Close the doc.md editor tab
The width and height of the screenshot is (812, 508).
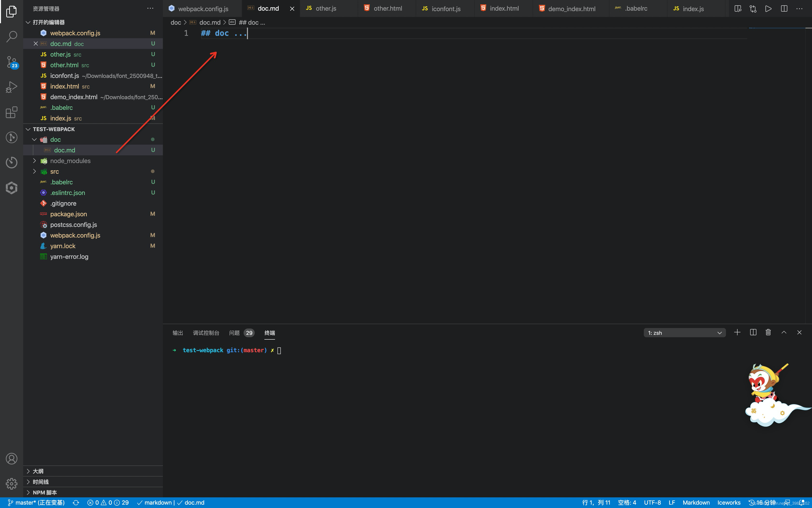(292, 9)
